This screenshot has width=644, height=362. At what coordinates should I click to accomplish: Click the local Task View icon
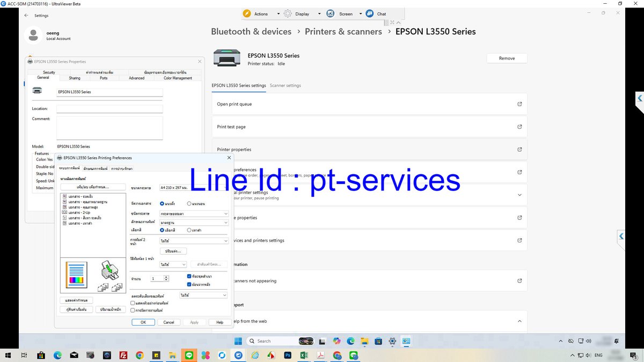(x=24, y=355)
